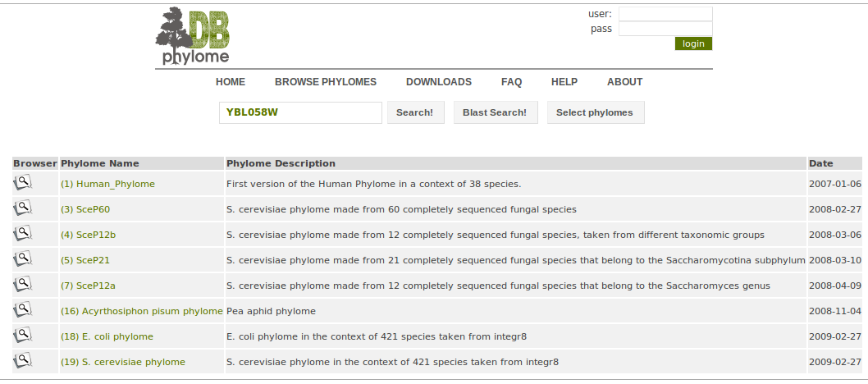Screen dimensions: 868x384
Task: Open browser icon for SceP21 row
Action: coord(23,259)
